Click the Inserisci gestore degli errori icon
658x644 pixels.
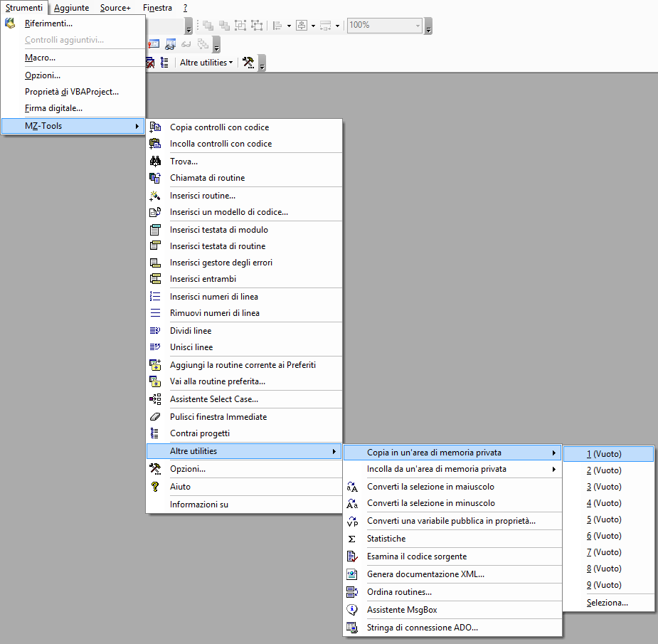pos(155,263)
